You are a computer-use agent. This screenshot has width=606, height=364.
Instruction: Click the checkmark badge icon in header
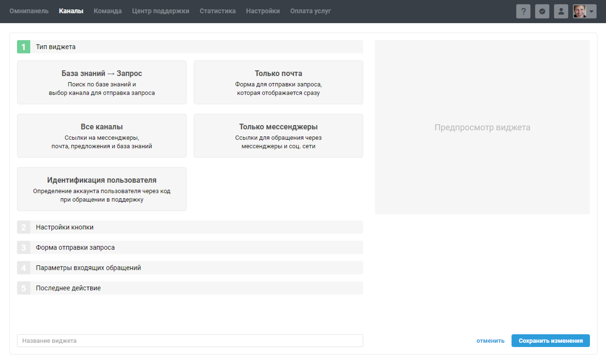pyautogui.click(x=542, y=11)
